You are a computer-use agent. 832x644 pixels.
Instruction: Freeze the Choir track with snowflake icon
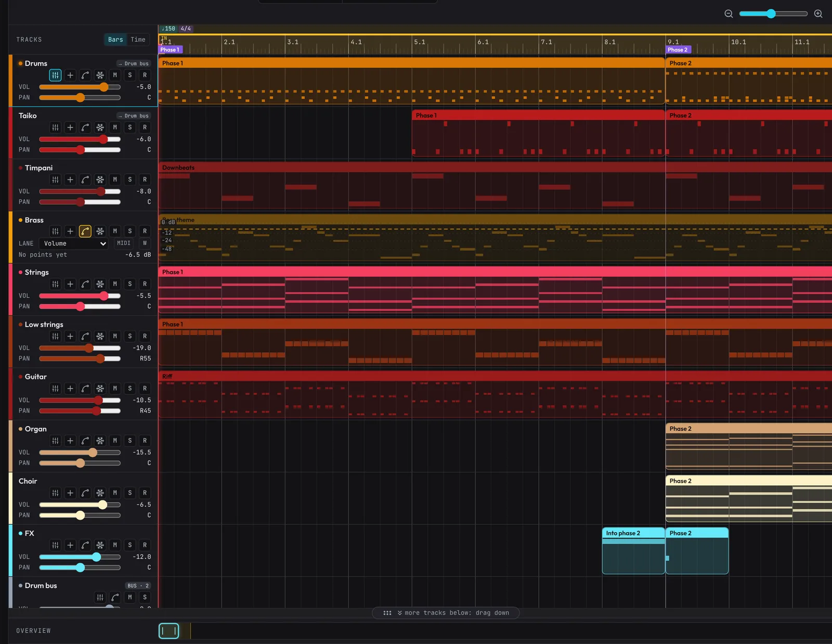pos(100,493)
